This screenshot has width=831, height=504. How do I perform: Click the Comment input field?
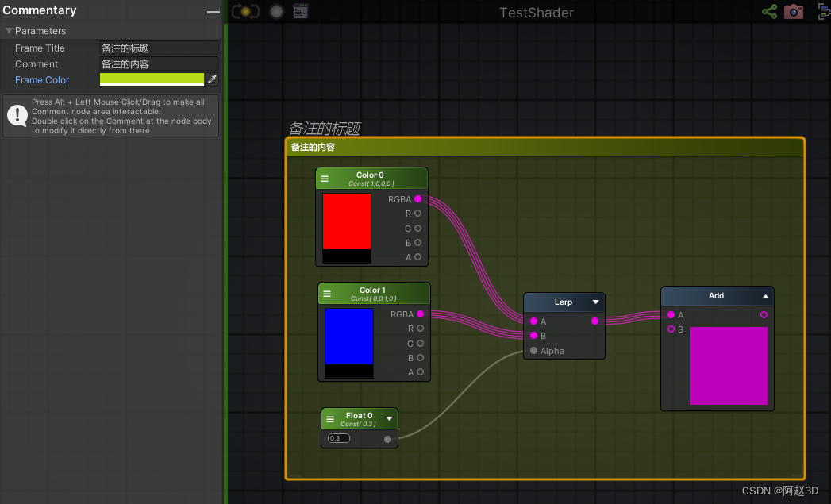coord(159,64)
